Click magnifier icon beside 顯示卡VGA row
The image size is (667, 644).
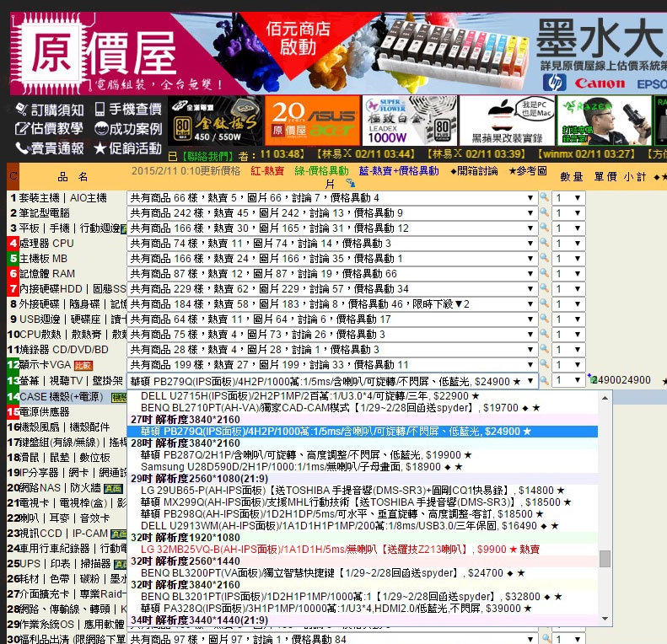[544, 364]
